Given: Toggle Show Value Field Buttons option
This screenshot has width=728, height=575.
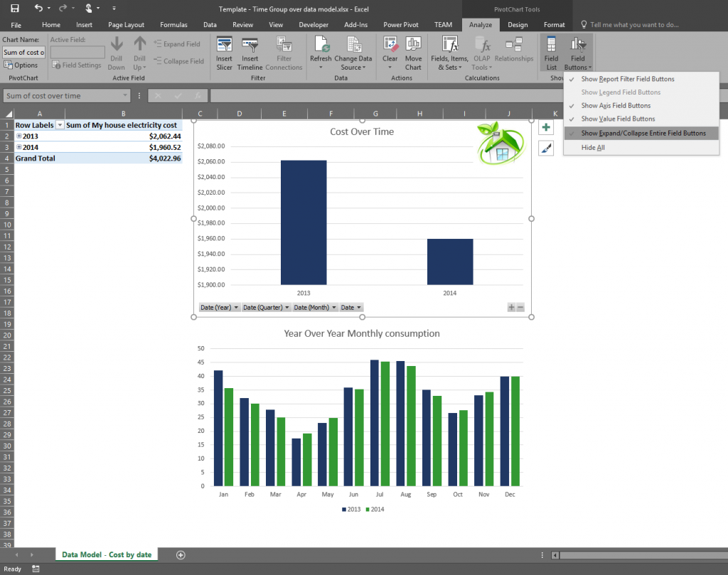Looking at the screenshot, I should pyautogui.click(x=617, y=119).
